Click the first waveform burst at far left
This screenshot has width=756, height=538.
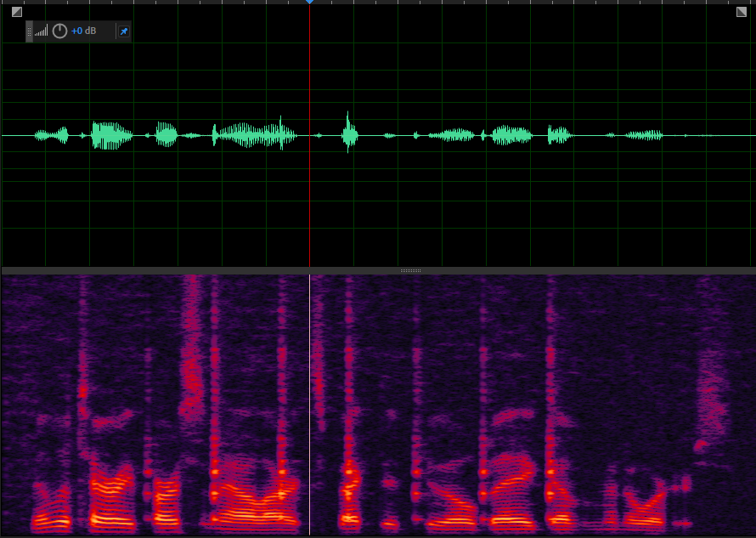51,135
